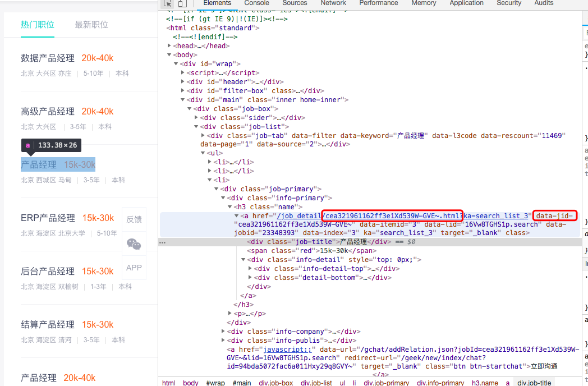This screenshot has width=588, height=386.
Task: Click h3.name in the breadcrumb bar
Action: pos(485,383)
